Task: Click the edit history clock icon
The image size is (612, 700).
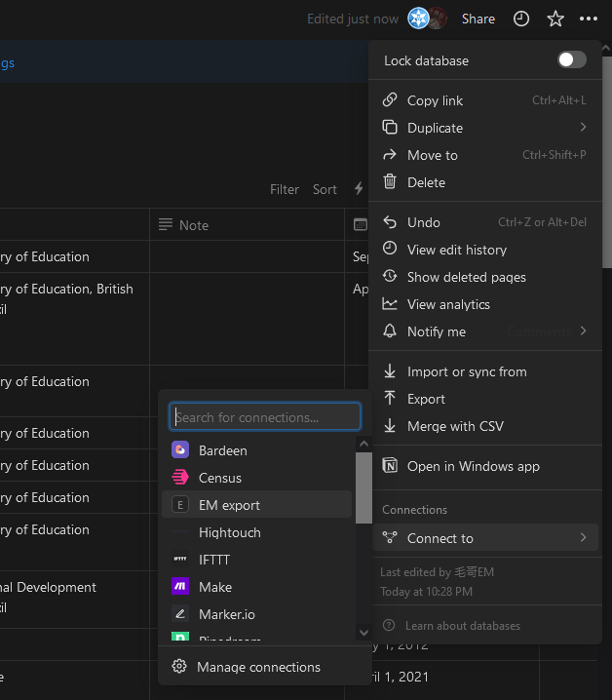Action: point(390,249)
